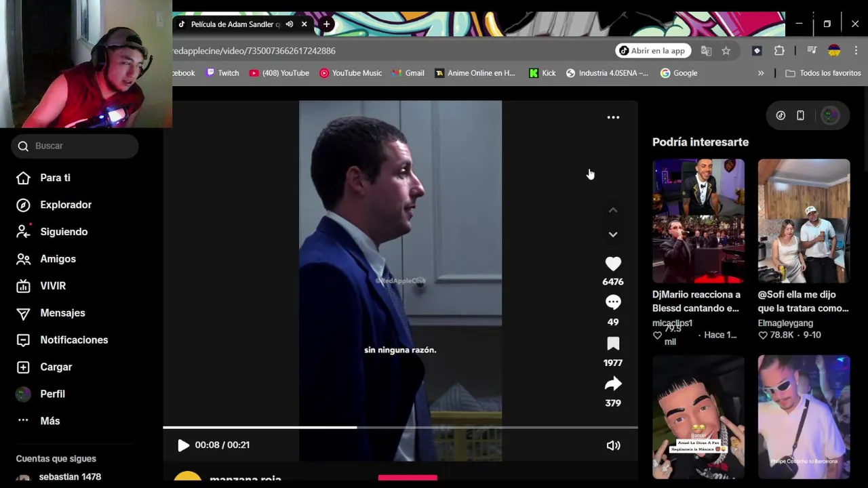Open the Chrome profile avatar
This screenshot has height=488, width=868.
coord(834,51)
